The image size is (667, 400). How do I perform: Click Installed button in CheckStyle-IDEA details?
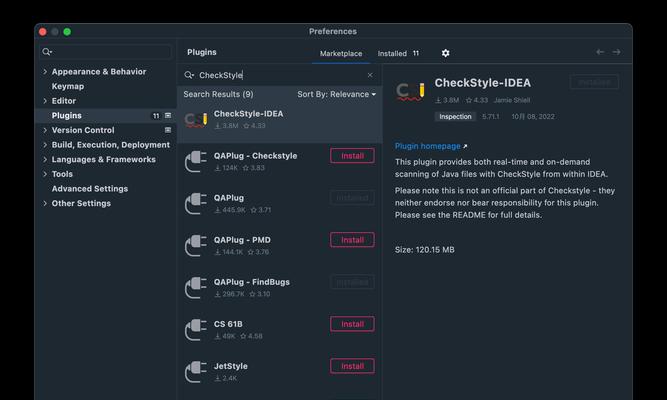point(594,82)
